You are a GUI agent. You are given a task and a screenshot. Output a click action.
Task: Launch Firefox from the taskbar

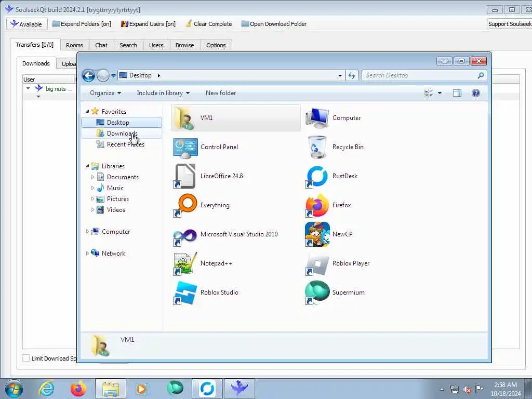point(78,389)
